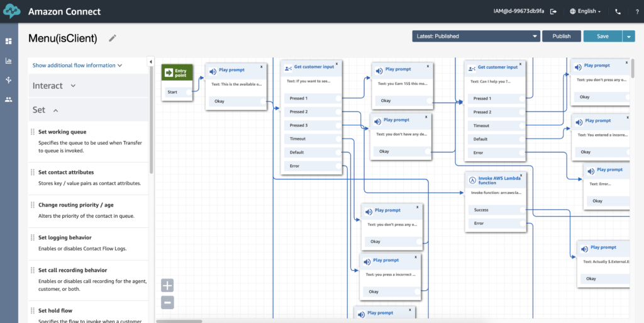
Task: Open the Latest: Published version dropdown
Action: coord(476,36)
